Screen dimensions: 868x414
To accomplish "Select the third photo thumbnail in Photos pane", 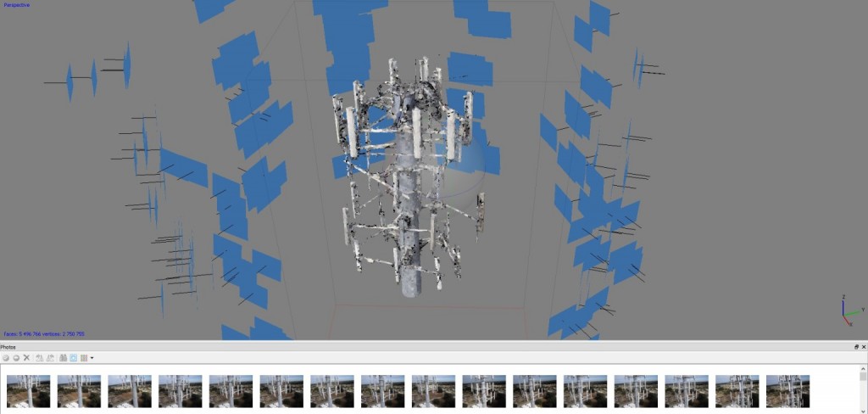I will [130, 391].
